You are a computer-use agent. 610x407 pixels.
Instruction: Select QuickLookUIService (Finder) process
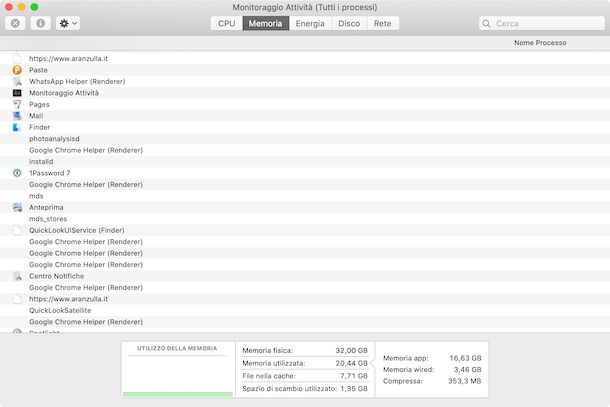click(305, 230)
